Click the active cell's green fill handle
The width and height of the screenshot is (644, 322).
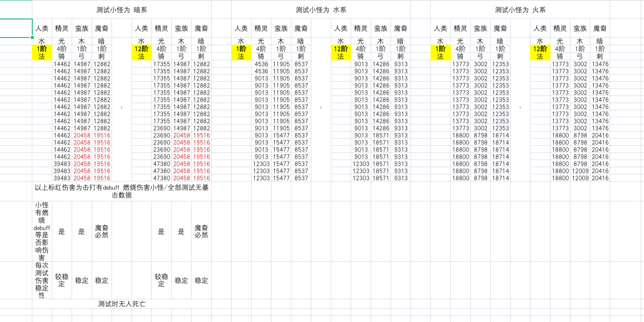pos(32,37)
